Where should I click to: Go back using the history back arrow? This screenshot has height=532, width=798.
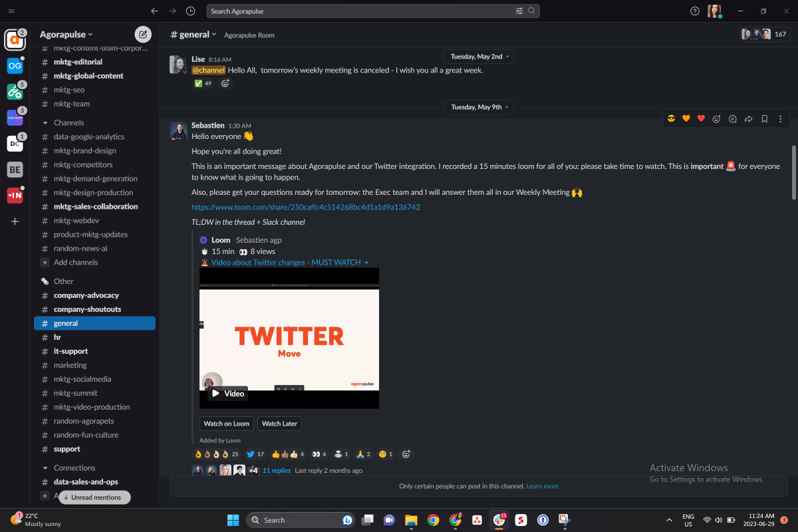click(155, 11)
